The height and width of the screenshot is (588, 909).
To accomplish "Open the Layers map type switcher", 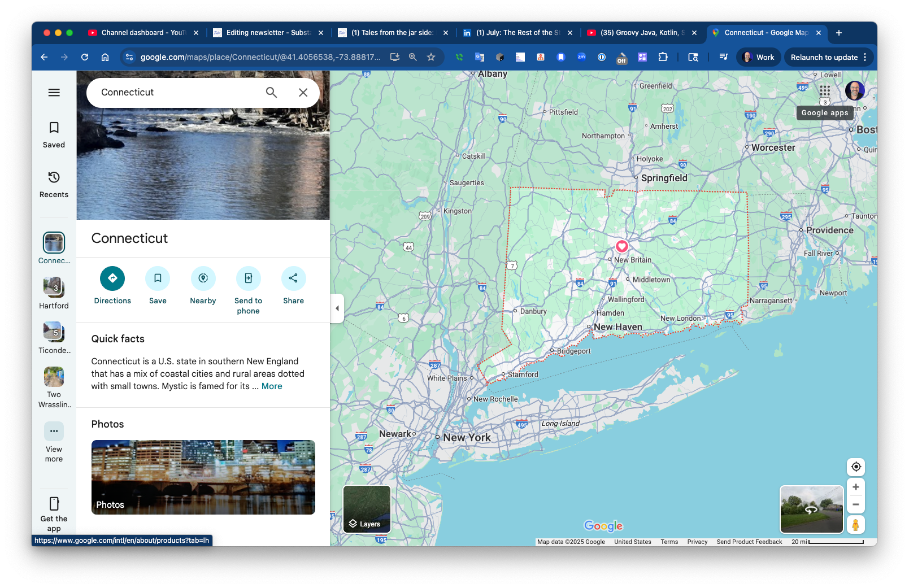I will 367,509.
